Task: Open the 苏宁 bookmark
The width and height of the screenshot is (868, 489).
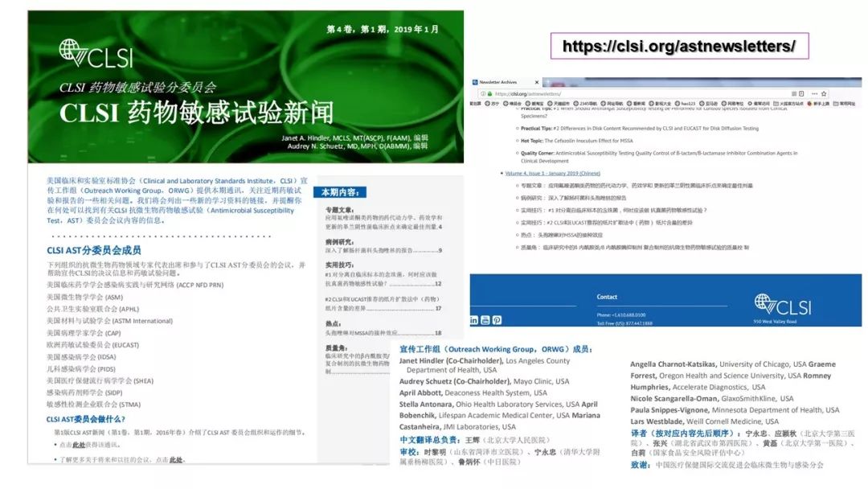Action: [x=492, y=104]
